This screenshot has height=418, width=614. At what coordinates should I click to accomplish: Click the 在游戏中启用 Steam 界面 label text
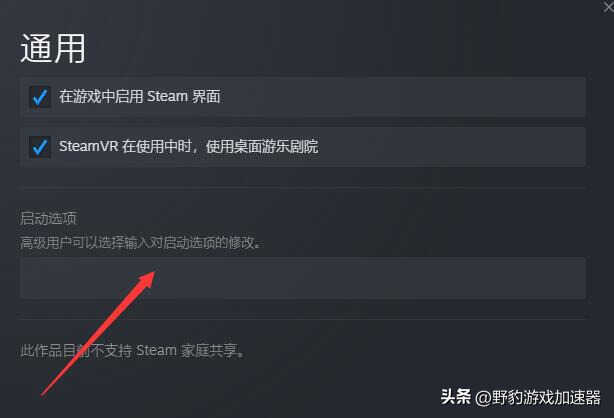click(x=140, y=97)
